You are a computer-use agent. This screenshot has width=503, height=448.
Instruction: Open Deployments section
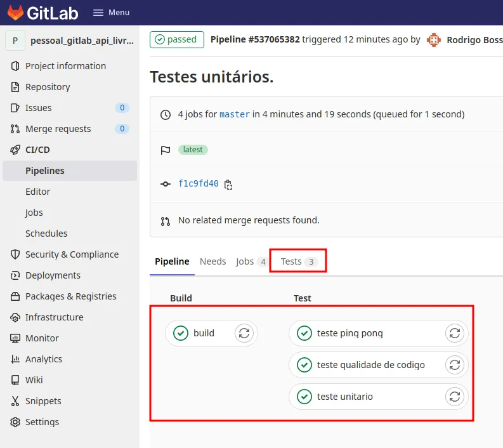(x=53, y=275)
